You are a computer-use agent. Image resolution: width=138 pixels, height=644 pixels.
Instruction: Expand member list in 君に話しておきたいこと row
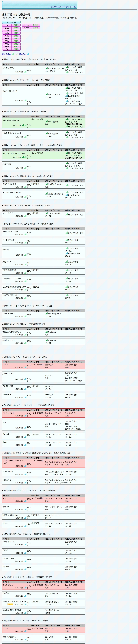pyautogui.click(x=28, y=335)
